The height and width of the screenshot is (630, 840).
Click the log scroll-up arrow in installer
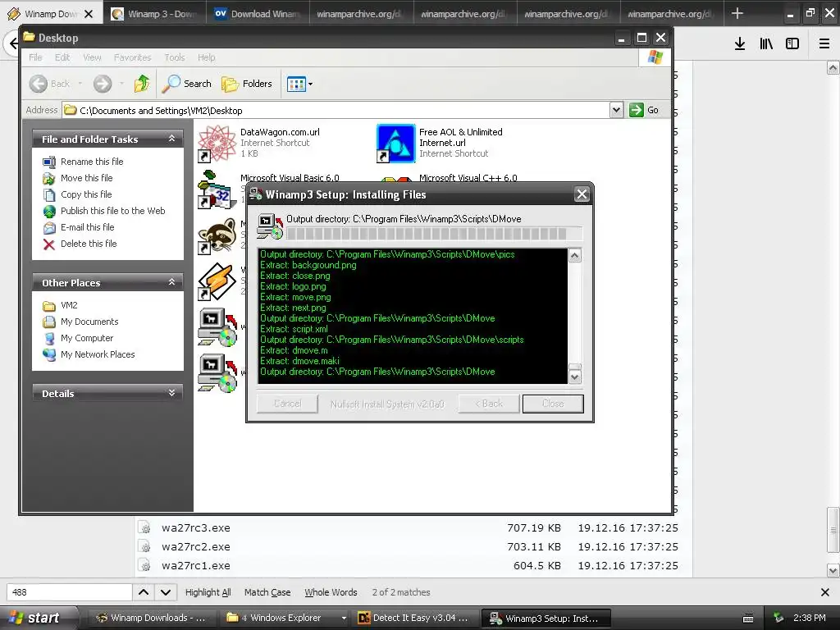point(575,256)
